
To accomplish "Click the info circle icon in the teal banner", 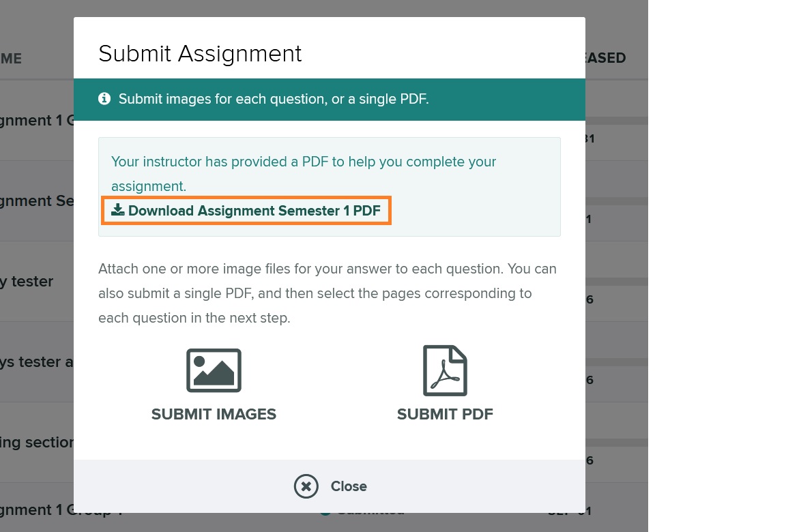I will [x=104, y=99].
